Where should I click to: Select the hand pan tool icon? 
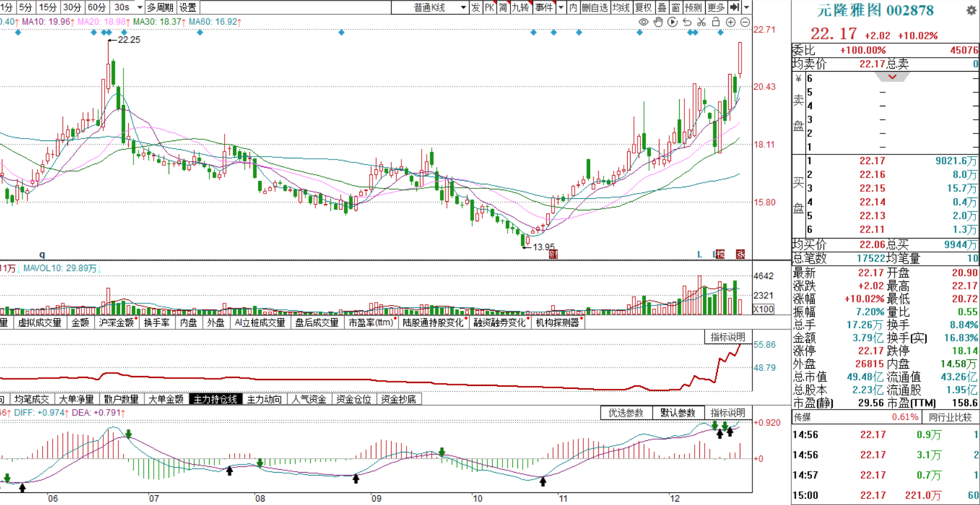pos(658,22)
